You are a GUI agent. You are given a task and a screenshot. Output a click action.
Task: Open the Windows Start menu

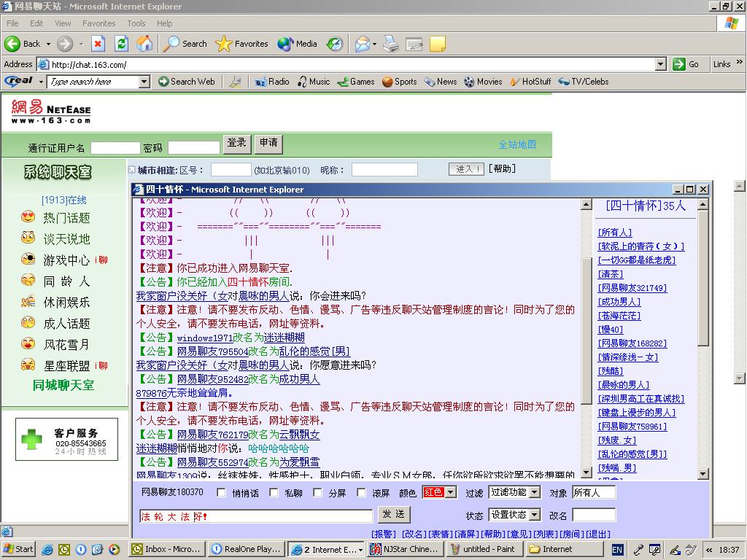pyautogui.click(x=18, y=550)
